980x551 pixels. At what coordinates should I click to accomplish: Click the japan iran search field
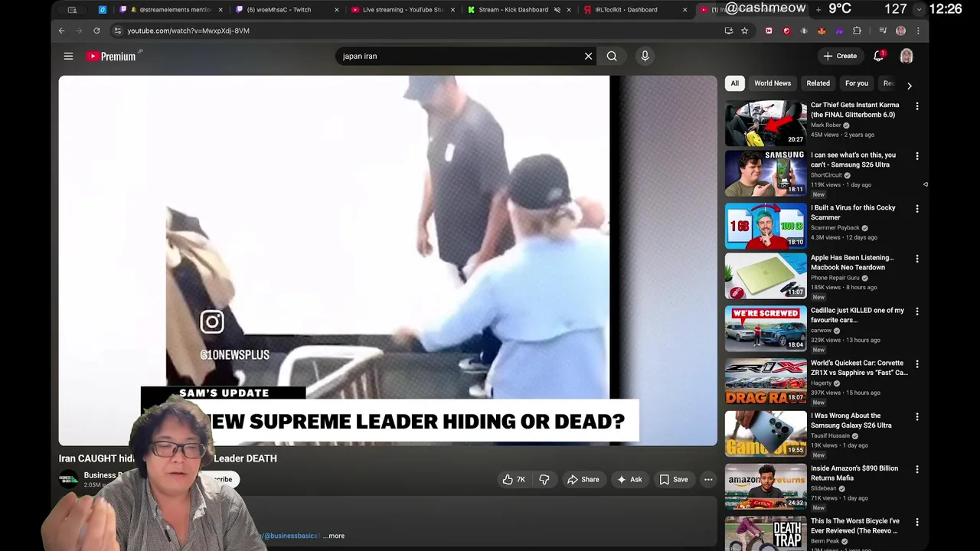click(x=458, y=56)
